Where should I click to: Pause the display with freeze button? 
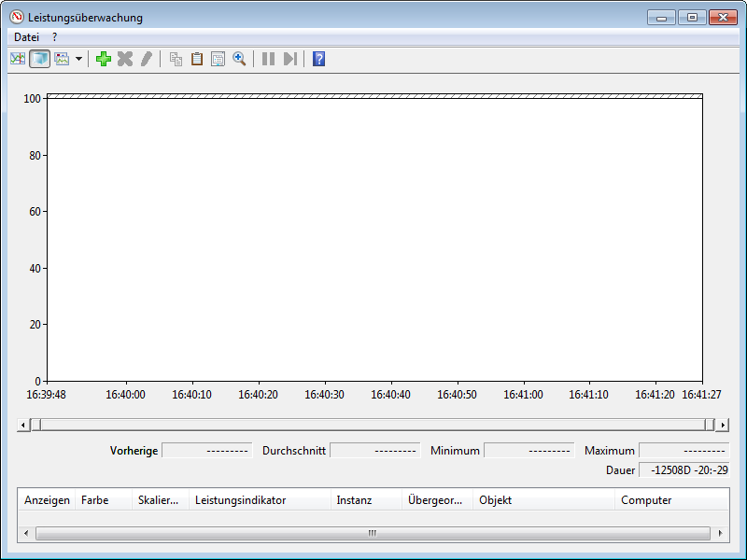tap(269, 59)
